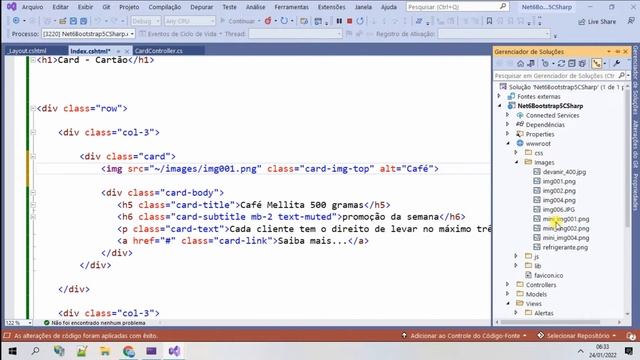Click the Sync arrows icon in Solution Explorer

pos(561,63)
